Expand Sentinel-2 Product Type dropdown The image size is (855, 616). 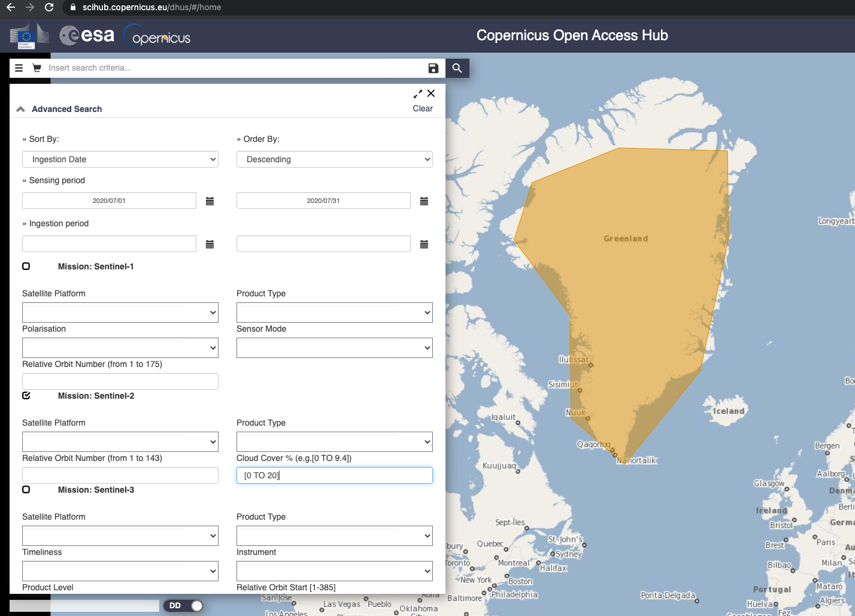click(334, 442)
